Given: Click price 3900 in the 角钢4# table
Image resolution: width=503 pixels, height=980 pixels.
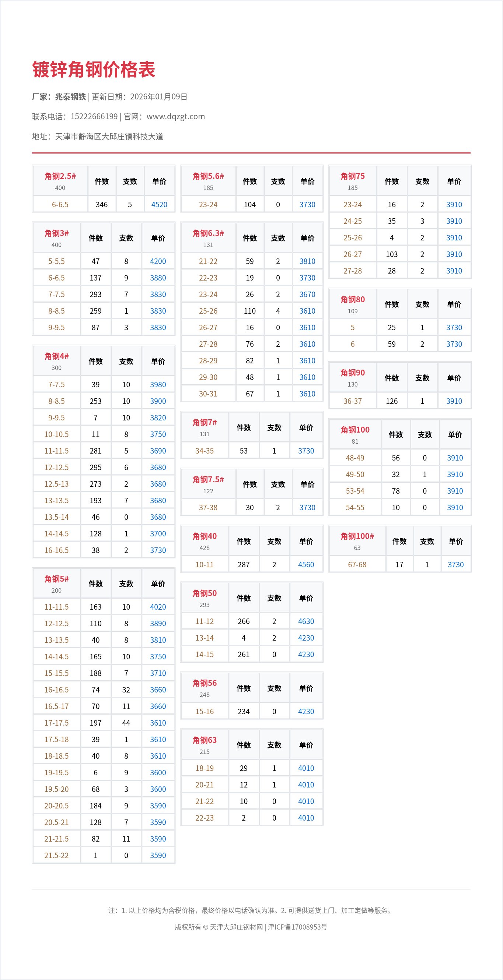Looking at the screenshot, I should pyautogui.click(x=158, y=401).
